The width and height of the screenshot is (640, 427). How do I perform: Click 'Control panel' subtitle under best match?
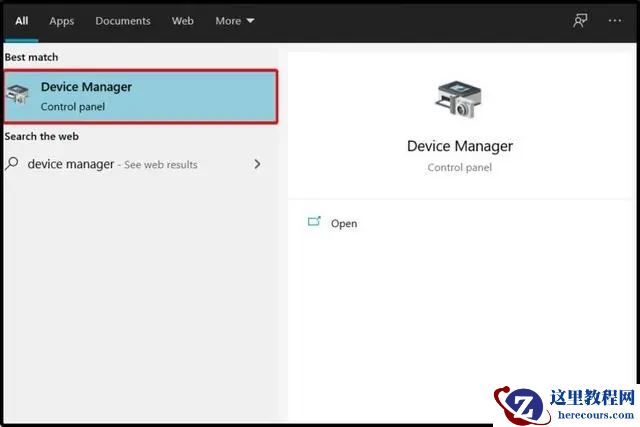coord(73,107)
